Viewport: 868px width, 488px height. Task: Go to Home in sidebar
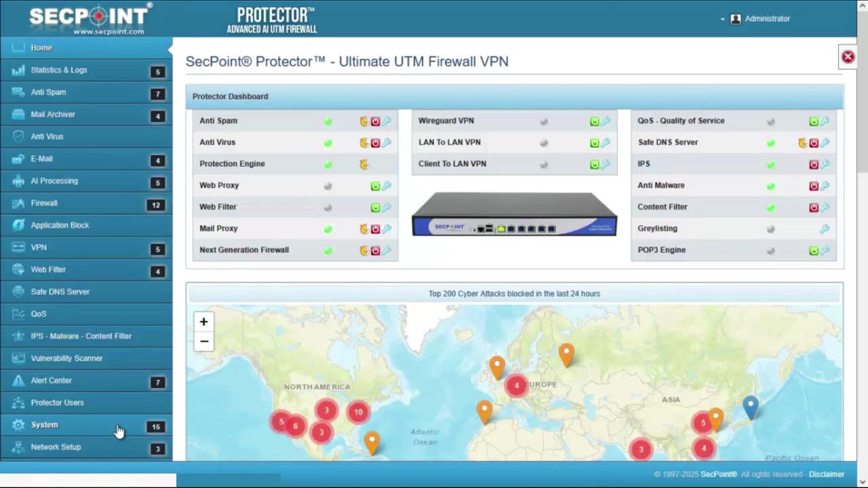coord(86,48)
